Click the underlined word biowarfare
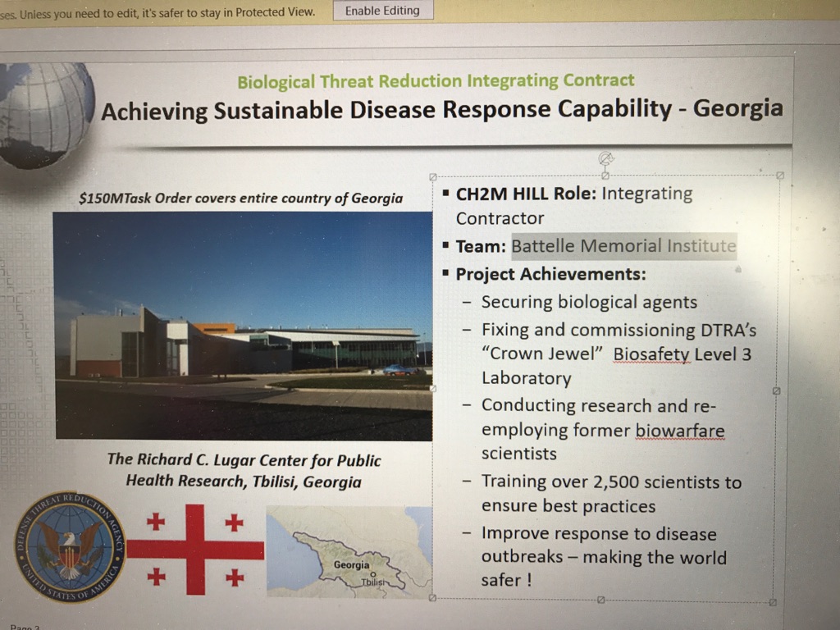 click(x=680, y=430)
